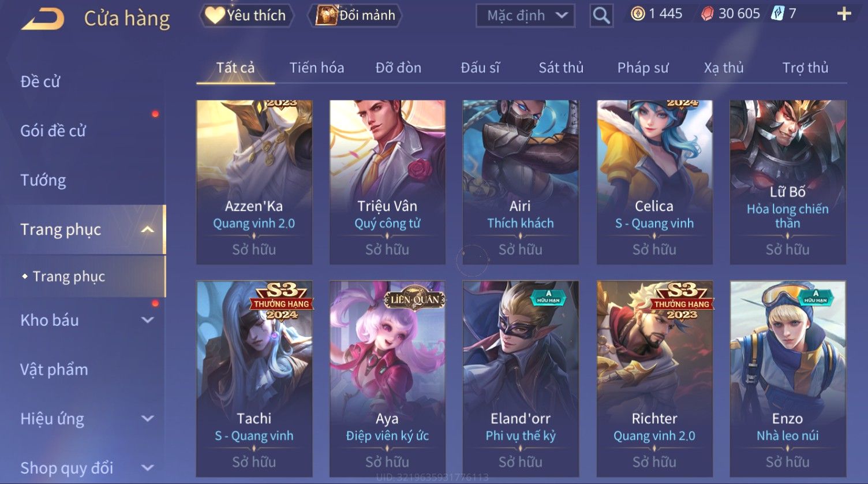Select the Triệu Vân Quý công tử skin
Screen dimensions: 868x484
click(x=387, y=182)
